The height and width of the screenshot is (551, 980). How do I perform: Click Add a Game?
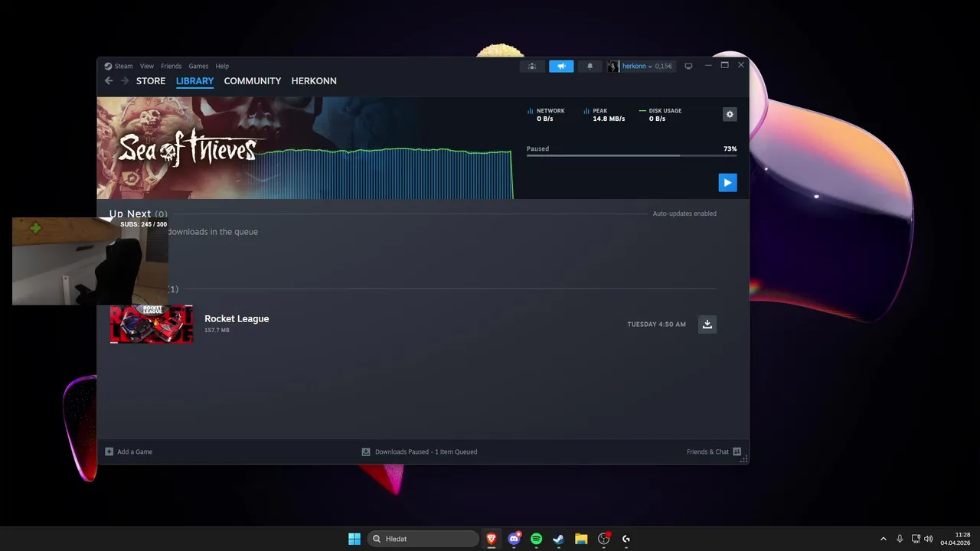(x=129, y=452)
